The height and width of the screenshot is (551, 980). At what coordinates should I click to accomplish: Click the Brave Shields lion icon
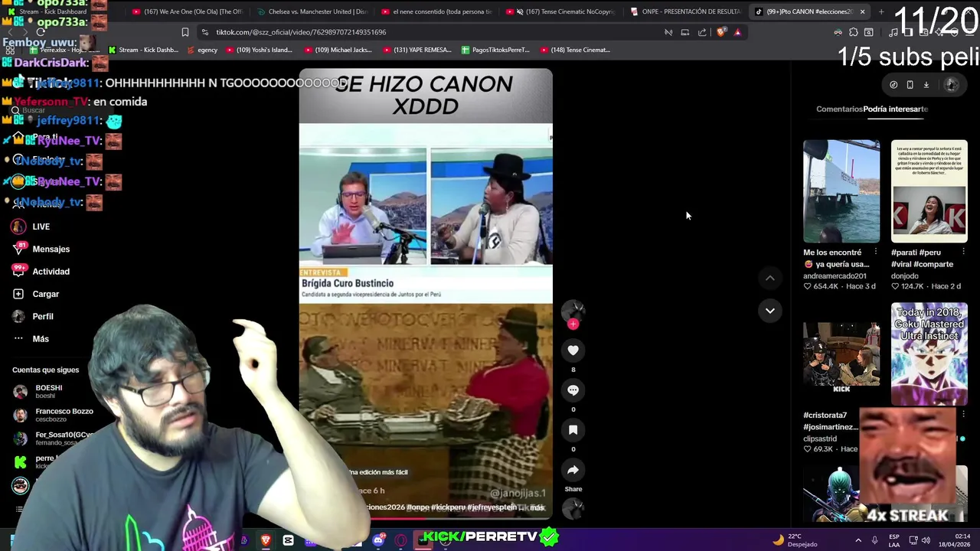[x=720, y=32]
